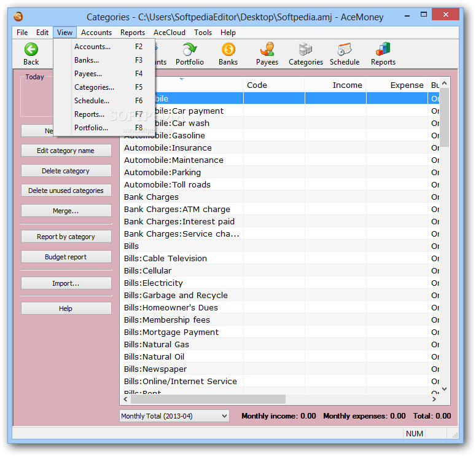Select Bills:Mortgage Payment row
The width and height of the screenshot is (476, 456).
279,332
